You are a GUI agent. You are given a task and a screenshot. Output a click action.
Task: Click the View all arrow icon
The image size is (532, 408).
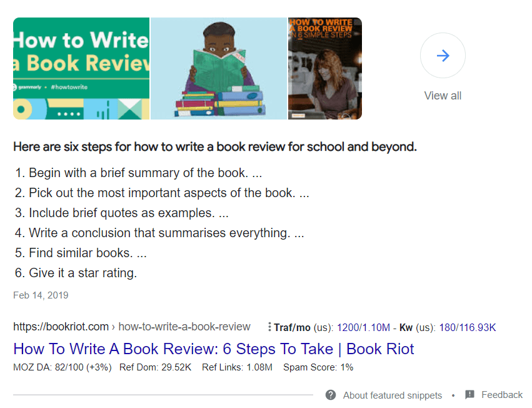tap(443, 55)
